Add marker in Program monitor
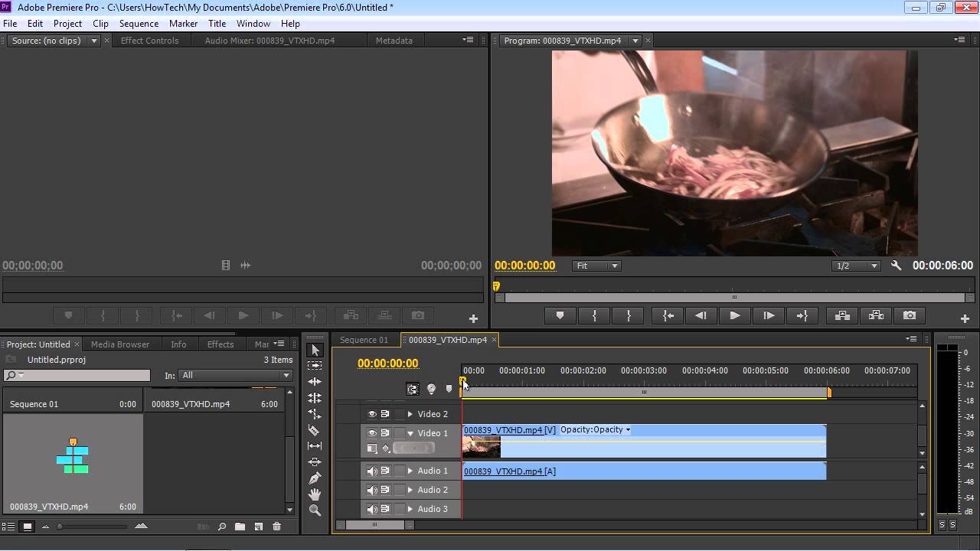The image size is (980, 551). pos(560,315)
